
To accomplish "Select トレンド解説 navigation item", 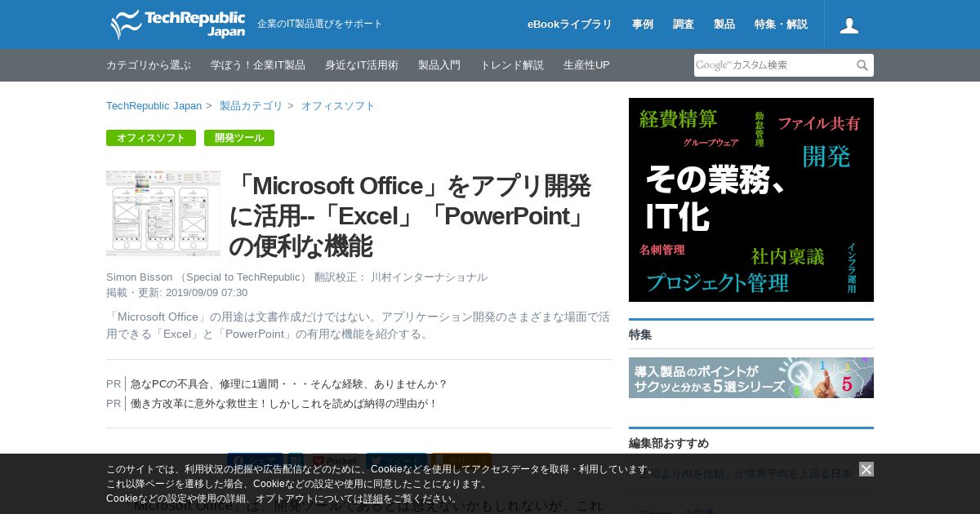I will pyautogui.click(x=512, y=65).
